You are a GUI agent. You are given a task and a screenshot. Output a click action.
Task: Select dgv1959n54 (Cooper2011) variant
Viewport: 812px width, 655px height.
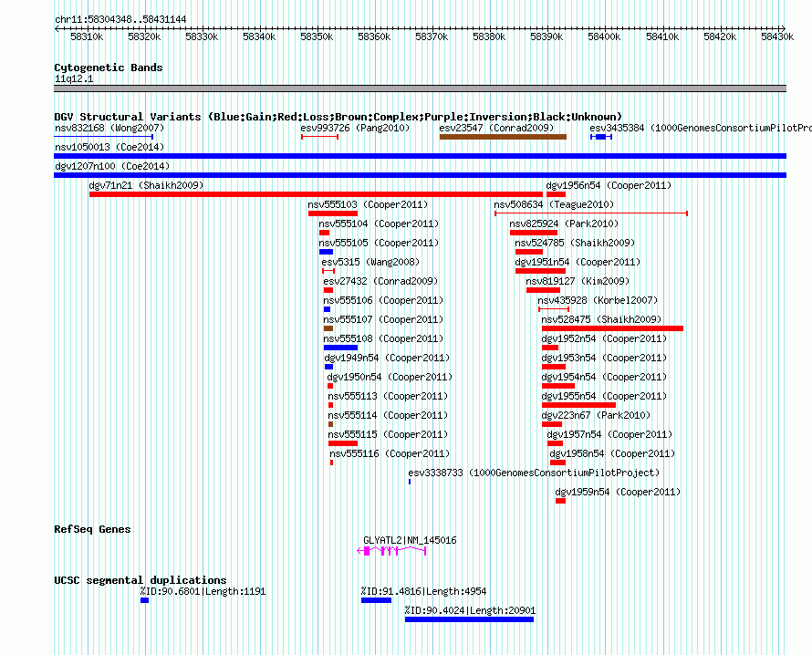coord(560,501)
